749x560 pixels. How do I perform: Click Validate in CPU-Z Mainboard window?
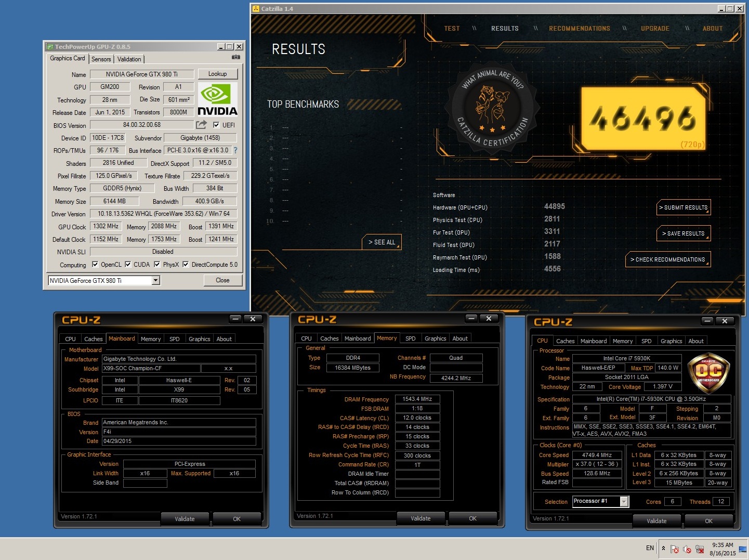point(185,519)
